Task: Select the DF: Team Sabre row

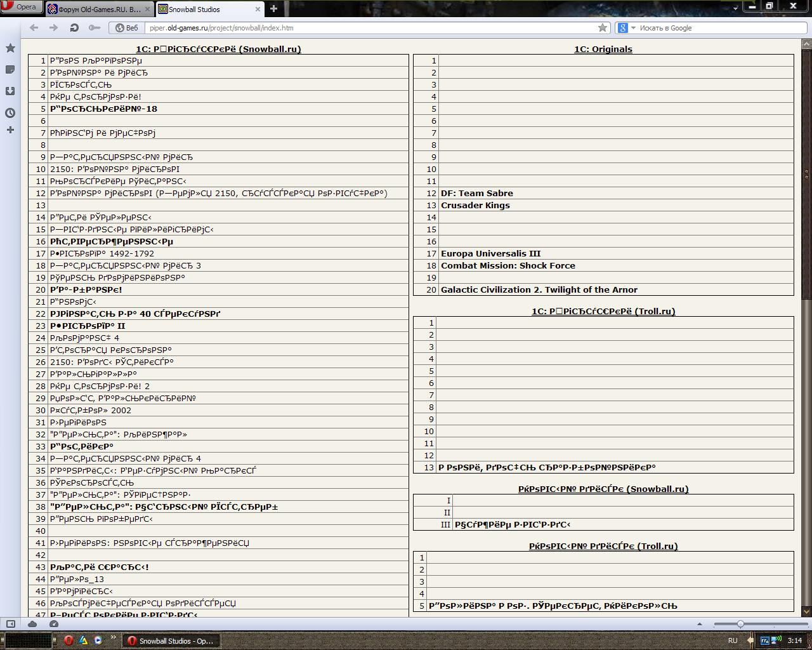Action: [x=603, y=193]
